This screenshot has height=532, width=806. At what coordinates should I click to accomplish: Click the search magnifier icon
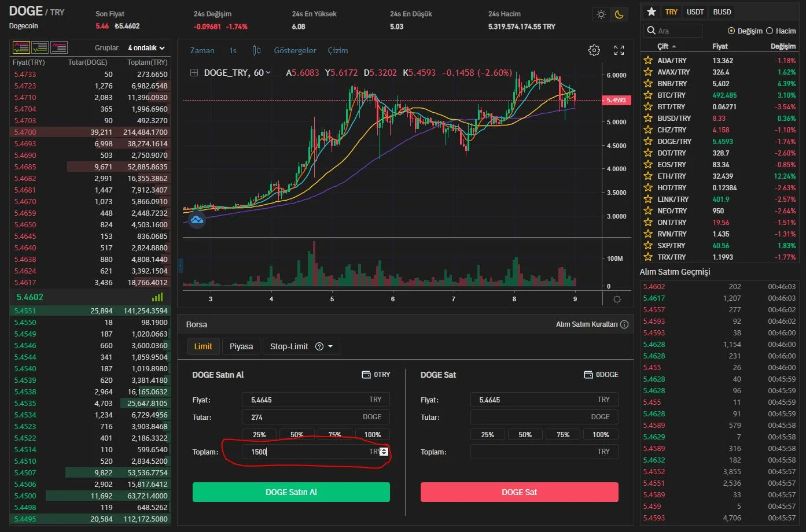tap(651, 31)
